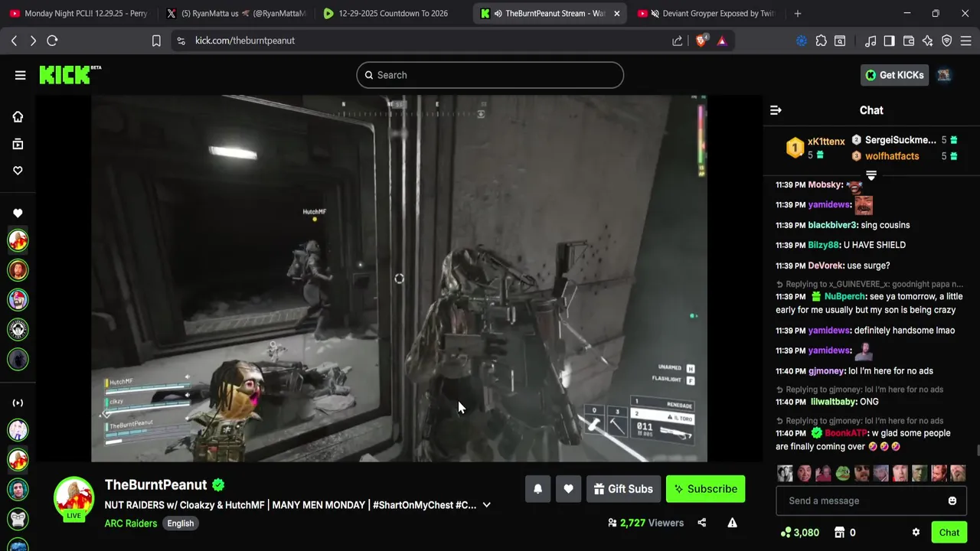Collapse the chat panel arrow icon

(x=776, y=110)
